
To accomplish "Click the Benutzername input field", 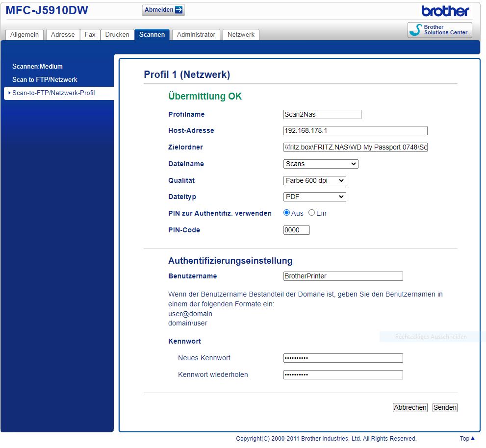I will 343,276.
